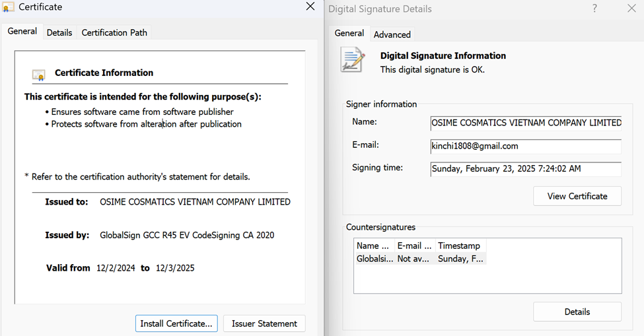Click the signer Name field
This screenshot has width=644, height=336.
point(526,123)
